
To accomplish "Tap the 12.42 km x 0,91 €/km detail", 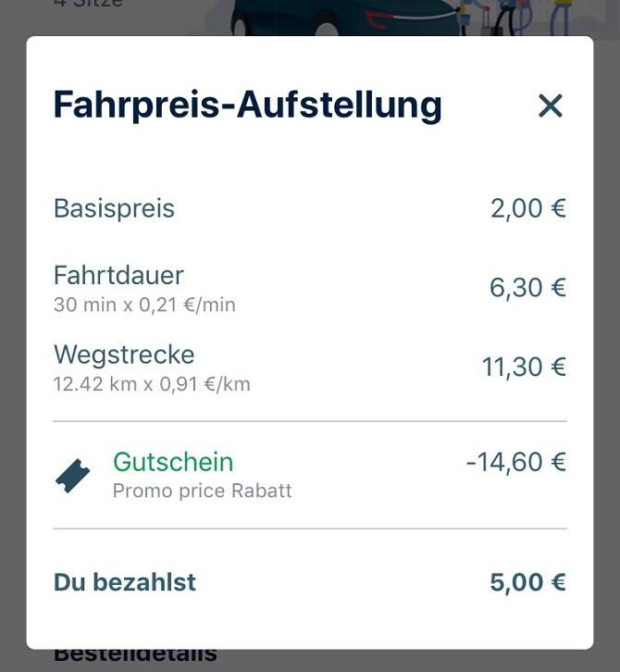I will (x=152, y=384).
